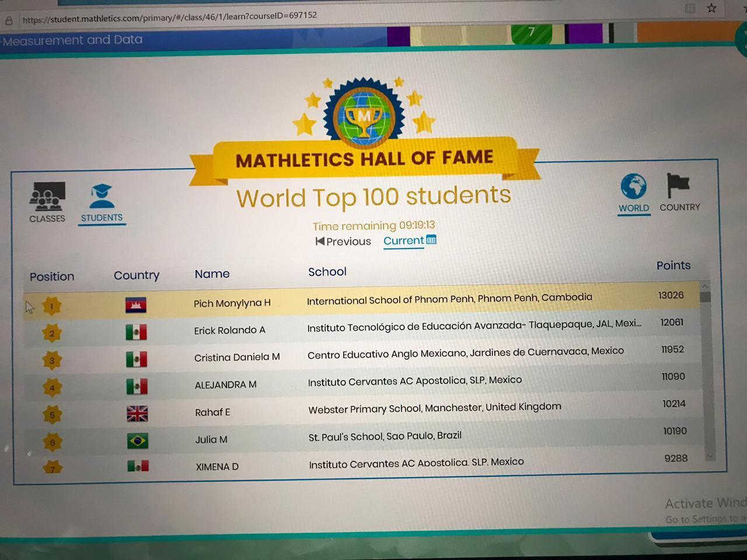Click the position 4 gold badge
747x560 pixels.
[x=52, y=387]
